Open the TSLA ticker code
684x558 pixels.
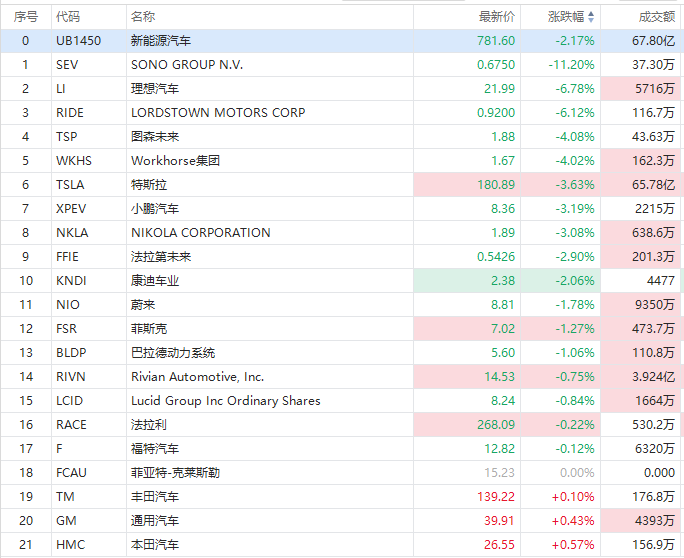click(x=72, y=185)
